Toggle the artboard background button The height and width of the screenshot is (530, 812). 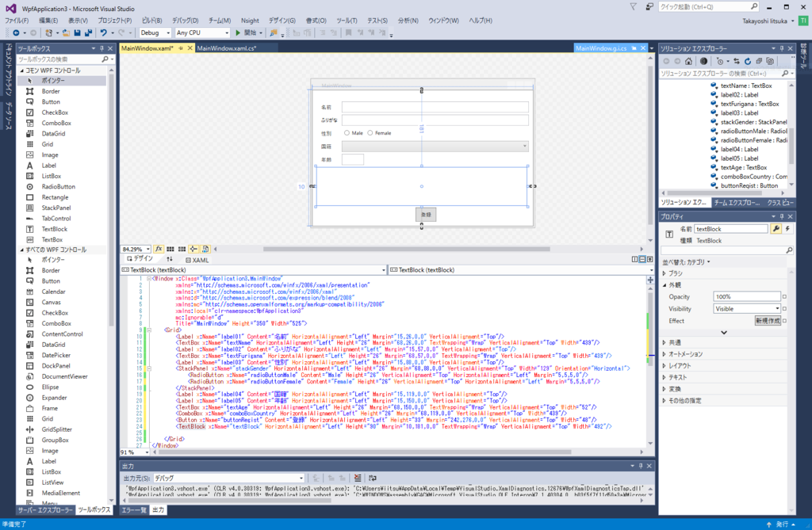click(x=205, y=249)
